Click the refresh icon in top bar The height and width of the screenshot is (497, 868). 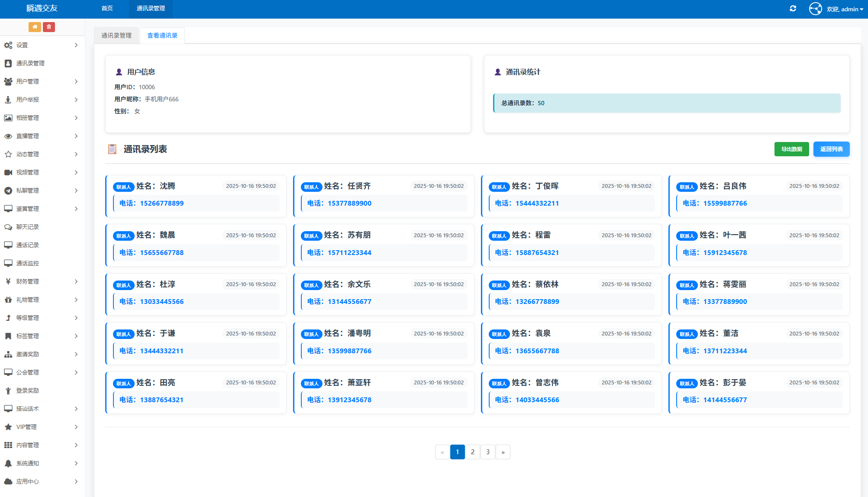tap(793, 9)
